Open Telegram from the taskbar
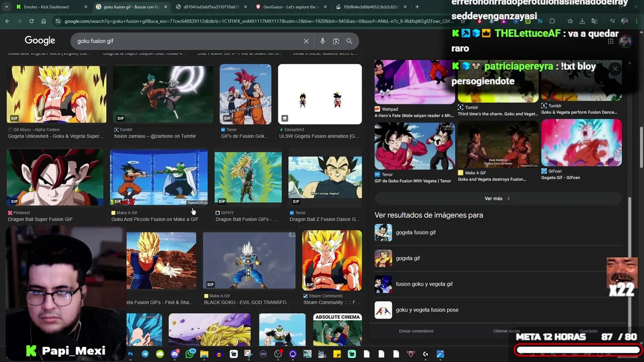The image size is (644, 362). 145,354
